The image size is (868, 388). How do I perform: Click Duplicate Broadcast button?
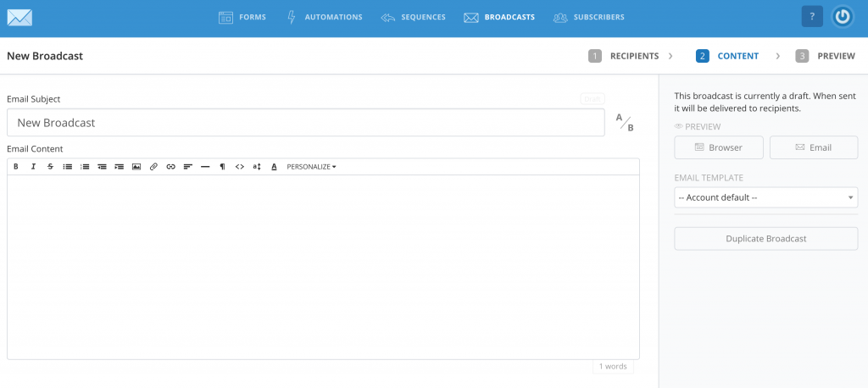(x=766, y=239)
